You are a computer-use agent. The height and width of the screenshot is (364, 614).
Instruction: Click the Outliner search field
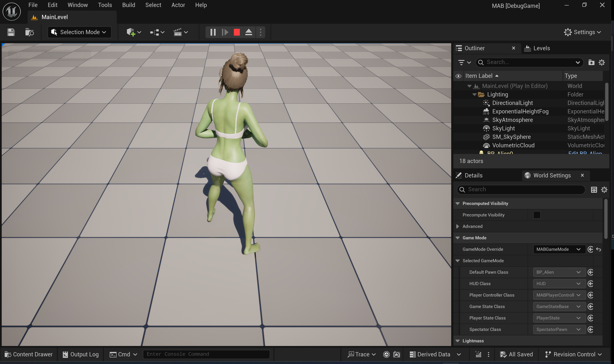(x=529, y=62)
